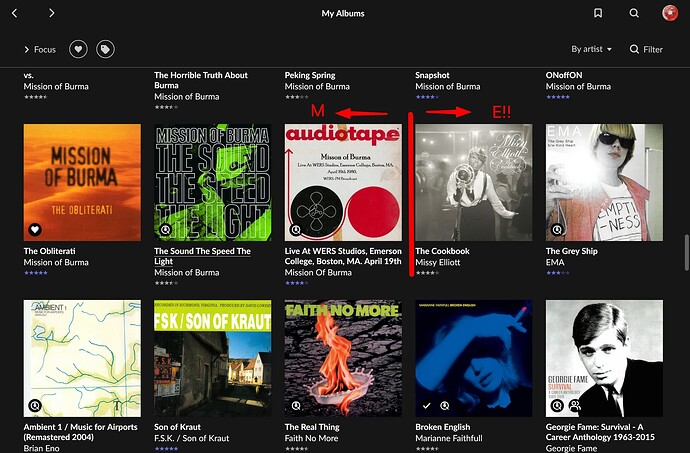Screen dimensions: 690x453
Task: Click Qobuz badge on Ambient 1 cover
Action: tap(35, 405)
